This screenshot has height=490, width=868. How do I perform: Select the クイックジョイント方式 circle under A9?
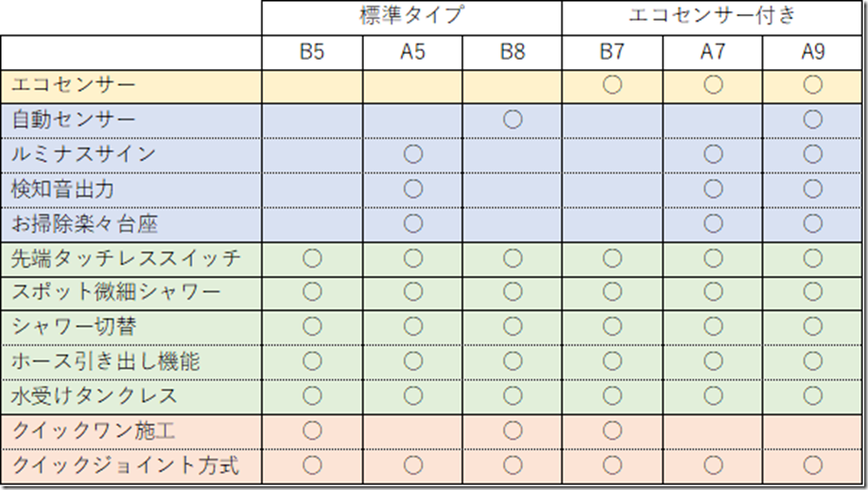(812, 465)
